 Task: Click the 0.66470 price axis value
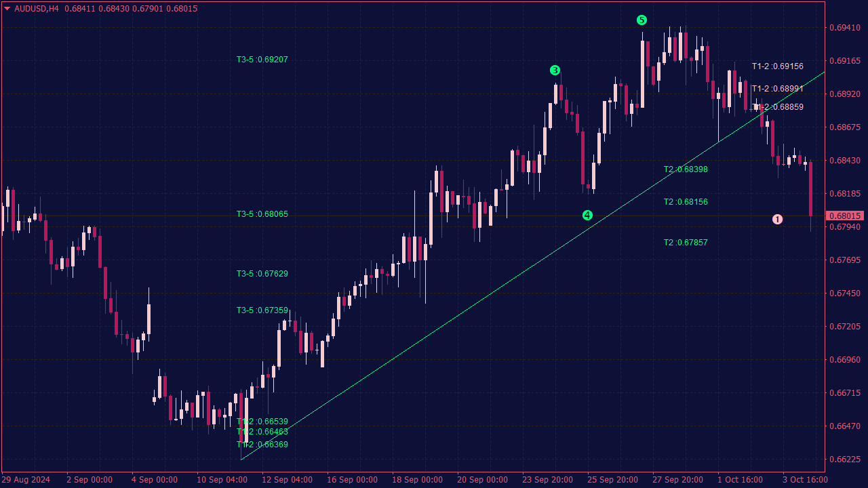[844, 426]
